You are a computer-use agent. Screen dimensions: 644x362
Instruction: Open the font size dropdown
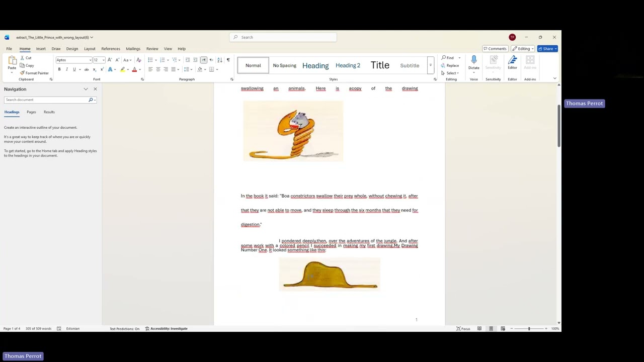tap(104, 60)
